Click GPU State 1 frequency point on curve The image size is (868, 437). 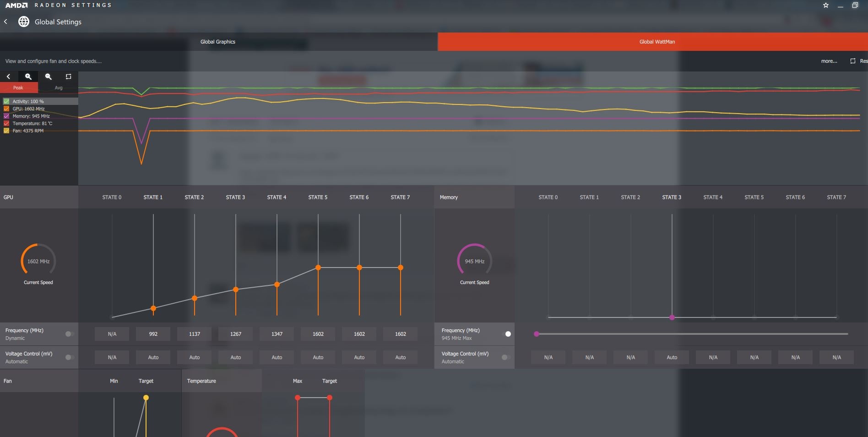[x=153, y=308]
